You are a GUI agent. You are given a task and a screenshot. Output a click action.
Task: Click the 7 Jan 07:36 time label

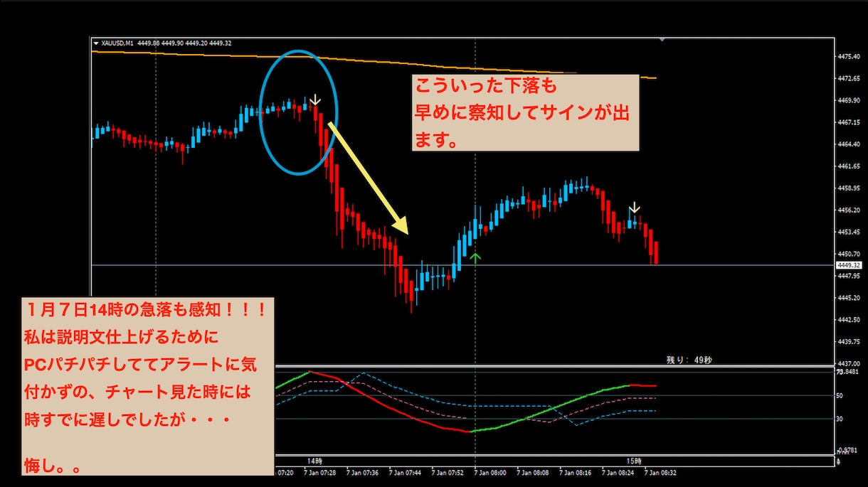point(363,471)
